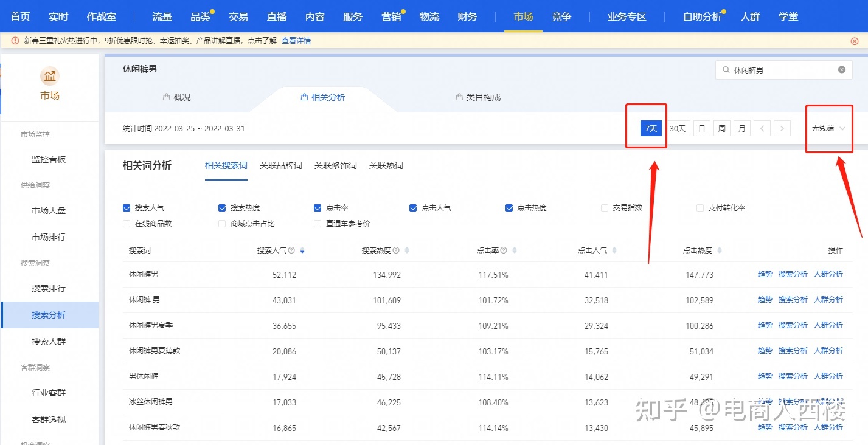868x445 pixels.
Task: Click the 搜索人气 help icon
Action: pyautogui.click(x=291, y=250)
